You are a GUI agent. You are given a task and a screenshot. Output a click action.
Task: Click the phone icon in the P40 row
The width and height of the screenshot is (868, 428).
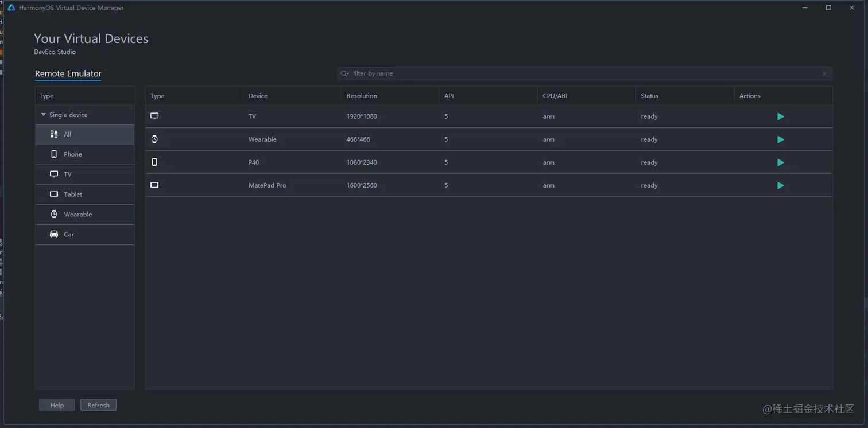(x=154, y=162)
